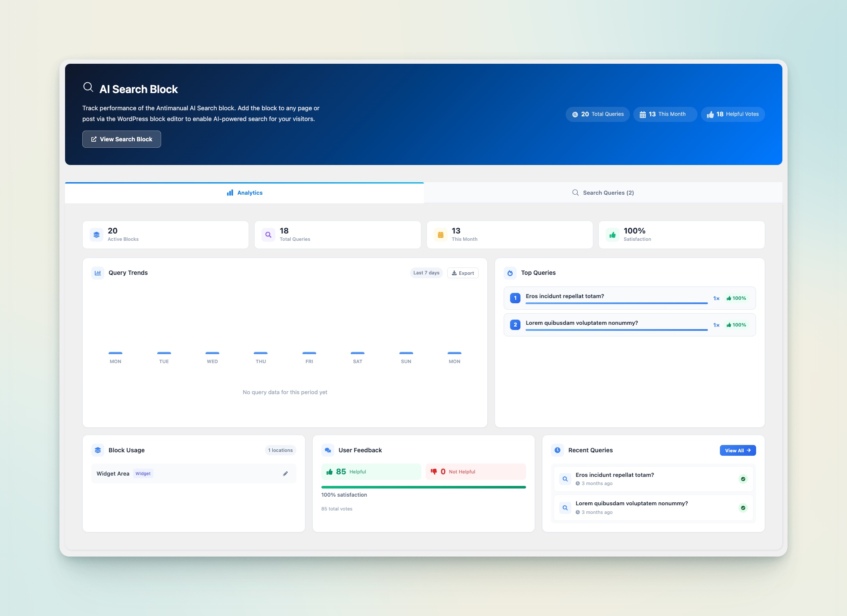Click the Active Blocks layers icon

pyautogui.click(x=97, y=234)
